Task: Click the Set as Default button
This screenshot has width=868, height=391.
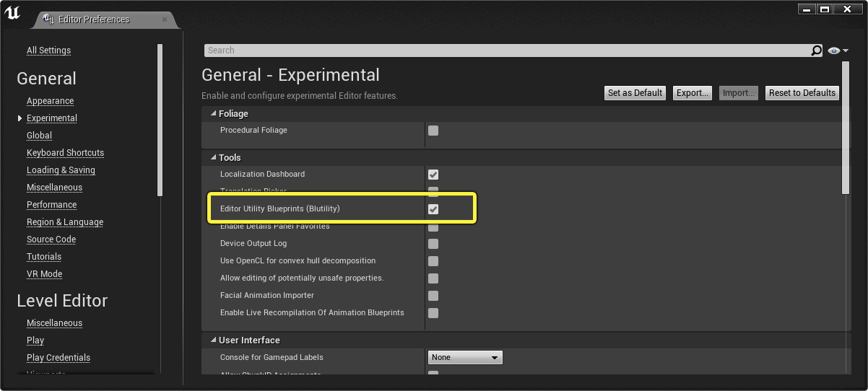Action: [x=635, y=93]
